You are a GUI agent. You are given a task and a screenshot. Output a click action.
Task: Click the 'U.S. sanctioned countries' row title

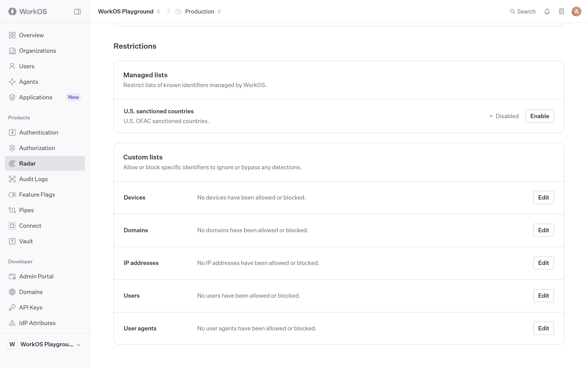point(159,111)
